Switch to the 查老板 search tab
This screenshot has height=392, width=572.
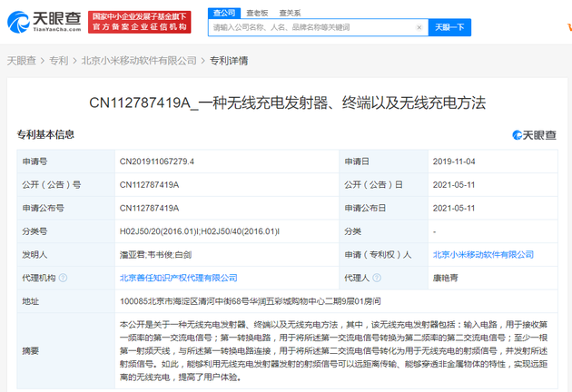click(x=257, y=13)
